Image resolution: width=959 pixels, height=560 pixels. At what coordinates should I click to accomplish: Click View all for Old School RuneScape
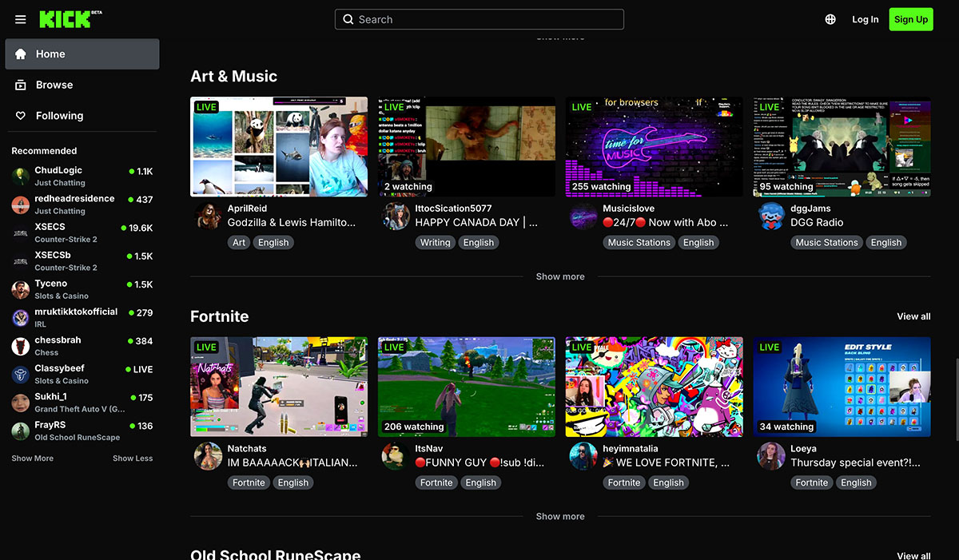point(913,556)
